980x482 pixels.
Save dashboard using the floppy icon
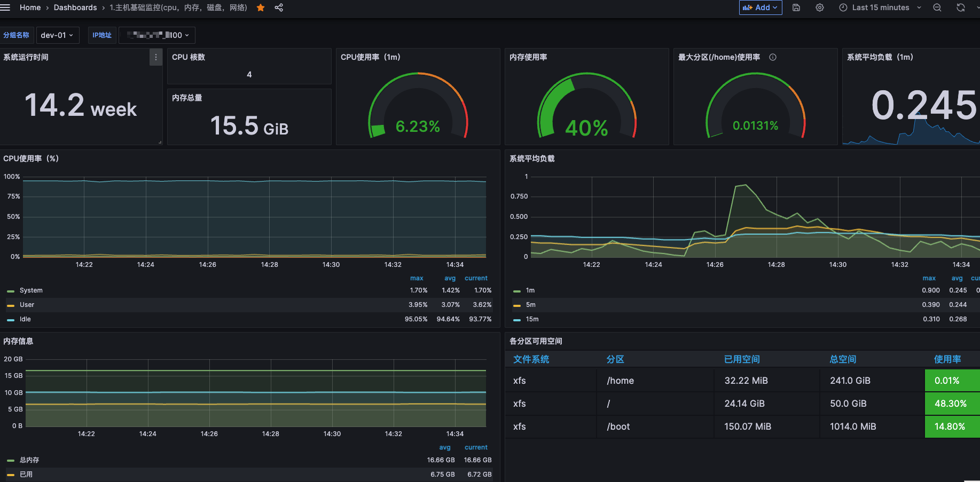pos(796,7)
